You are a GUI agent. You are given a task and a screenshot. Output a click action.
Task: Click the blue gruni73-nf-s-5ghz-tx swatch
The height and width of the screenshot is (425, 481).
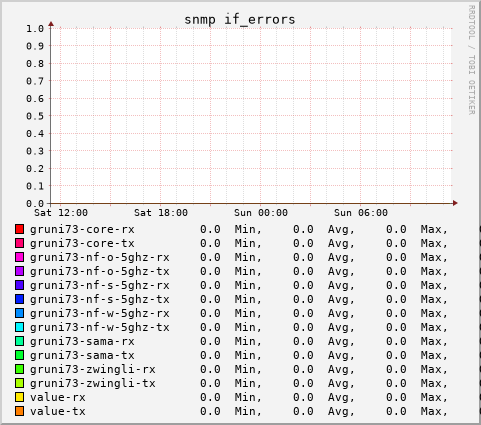point(20,299)
